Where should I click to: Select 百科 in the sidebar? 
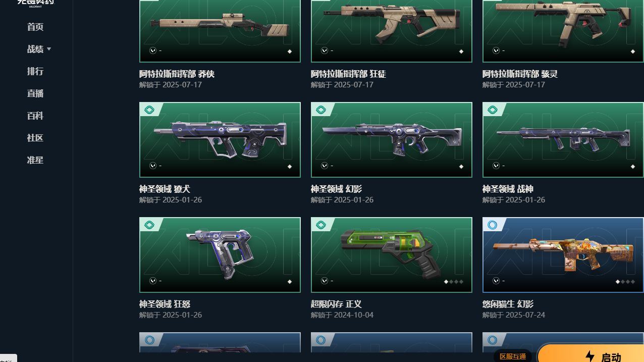pyautogui.click(x=35, y=116)
